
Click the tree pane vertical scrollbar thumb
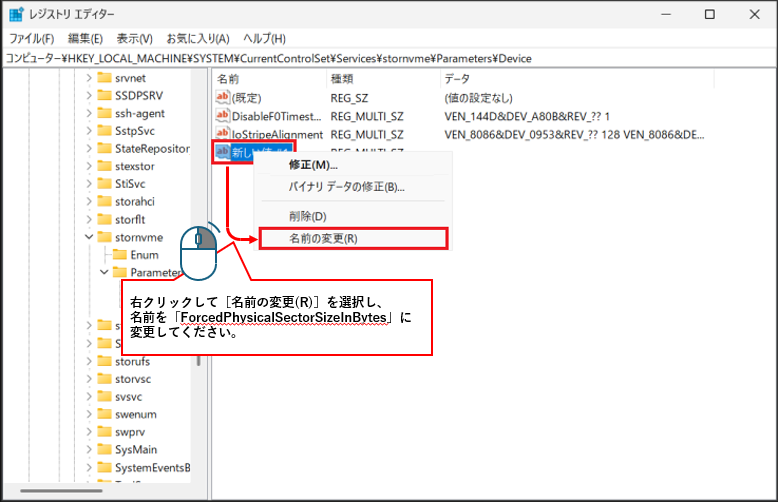[198, 361]
